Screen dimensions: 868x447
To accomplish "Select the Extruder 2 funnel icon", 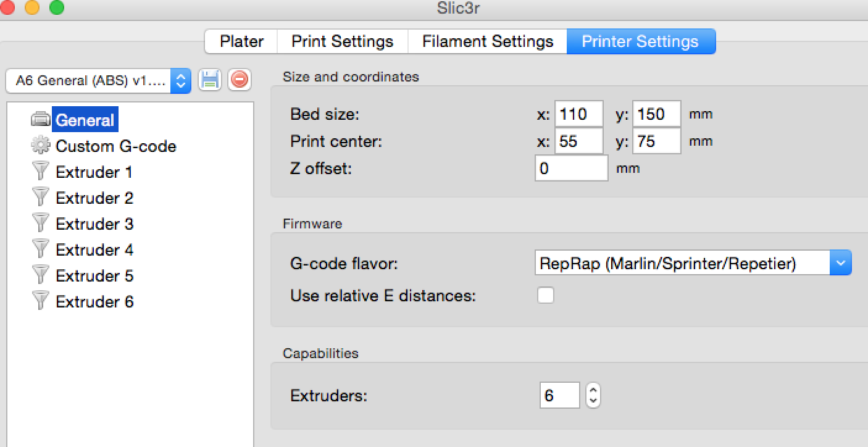I will point(41,198).
